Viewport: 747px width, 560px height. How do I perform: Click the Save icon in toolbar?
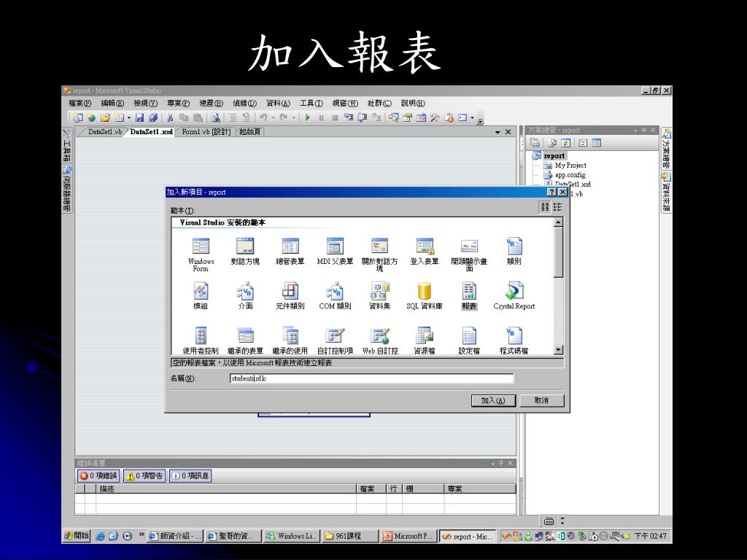[x=139, y=117]
